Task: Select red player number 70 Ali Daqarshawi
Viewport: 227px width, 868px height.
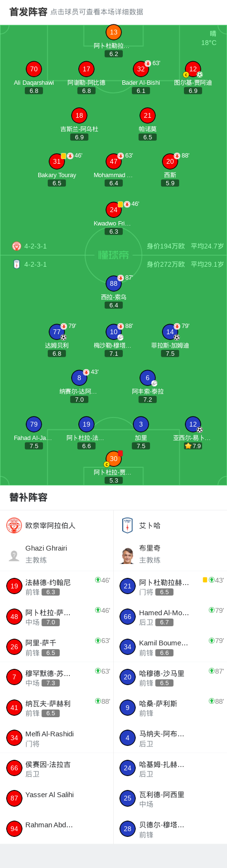Action: [33, 69]
